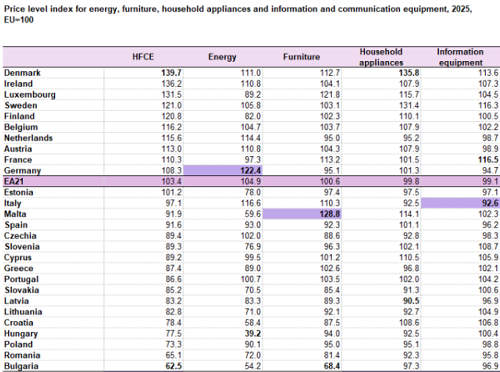
Task: Select Latvia's household appliances value 90.5
Action: point(411,301)
